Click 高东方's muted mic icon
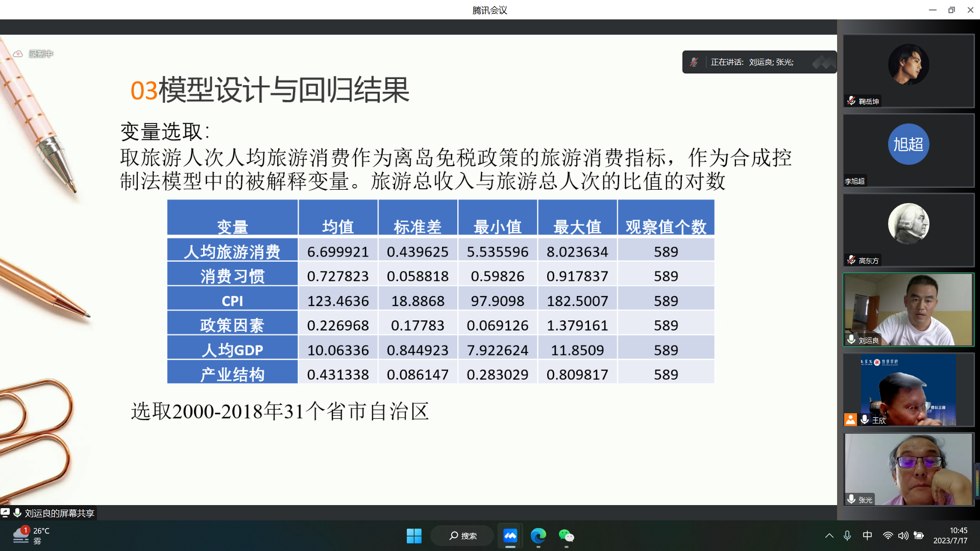This screenshot has width=980, height=551. tap(851, 260)
